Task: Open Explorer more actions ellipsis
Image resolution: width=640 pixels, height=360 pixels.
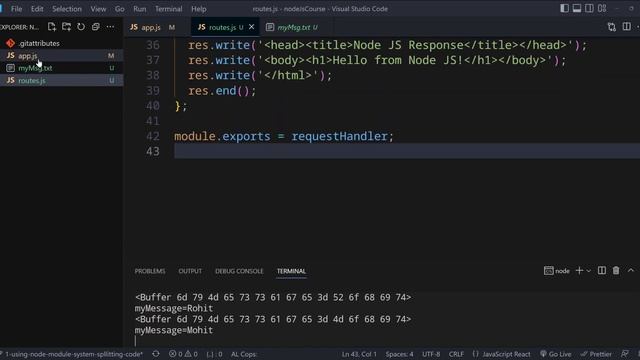Action: click(x=110, y=27)
